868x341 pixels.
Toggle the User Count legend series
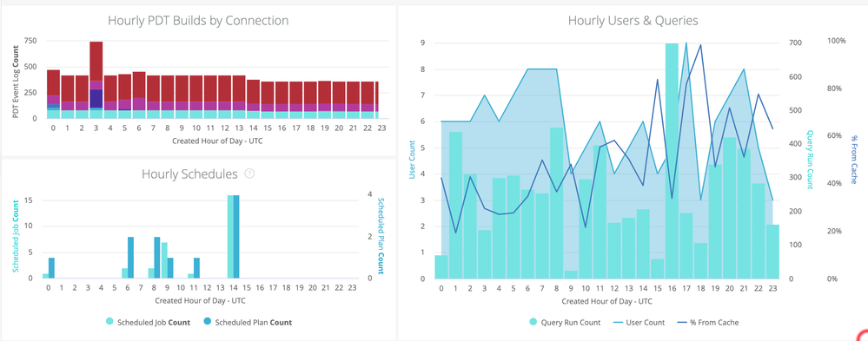click(639, 323)
